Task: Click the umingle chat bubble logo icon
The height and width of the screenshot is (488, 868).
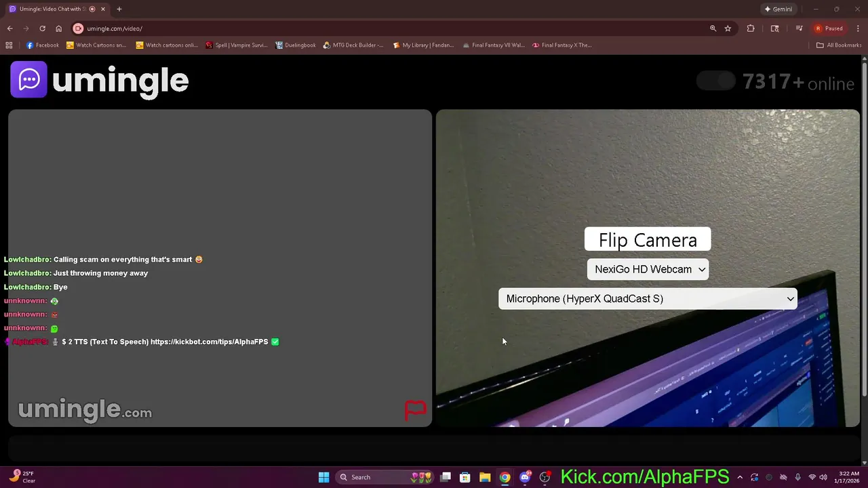Action: click(x=28, y=79)
